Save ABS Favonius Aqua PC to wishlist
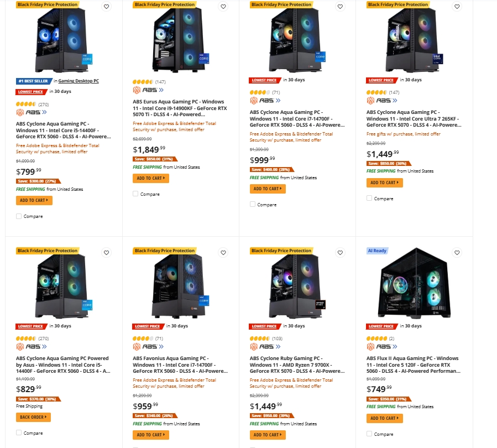 click(223, 253)
